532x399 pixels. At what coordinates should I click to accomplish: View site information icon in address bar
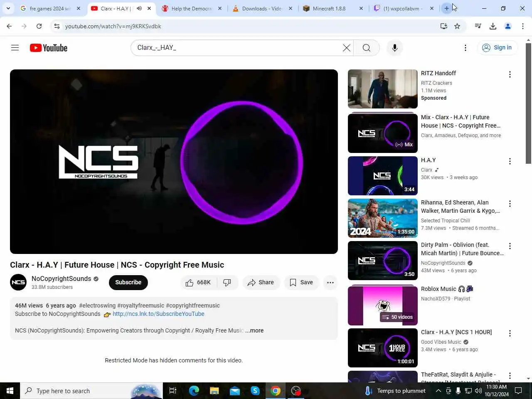point(57,26)
